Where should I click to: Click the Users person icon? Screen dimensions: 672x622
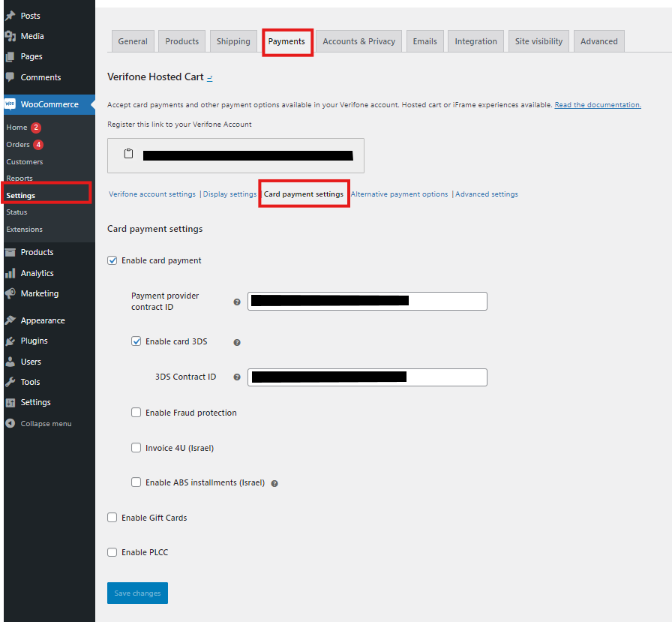[10, 362]
